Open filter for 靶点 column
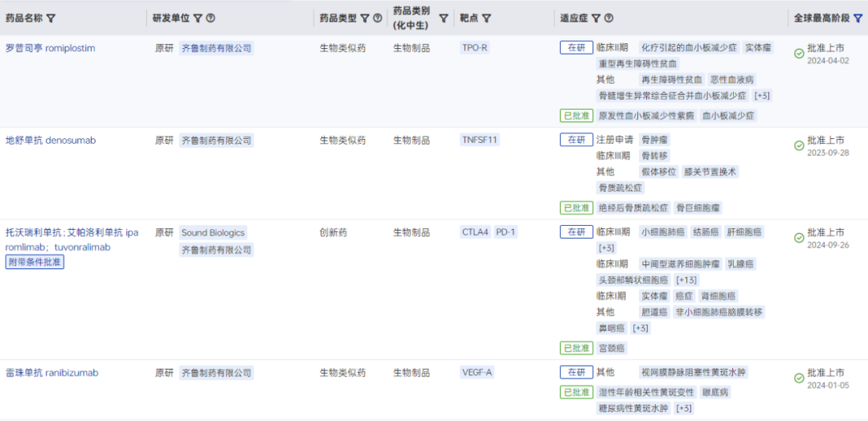This screenshot has height=421, width=868. point(486,18)
